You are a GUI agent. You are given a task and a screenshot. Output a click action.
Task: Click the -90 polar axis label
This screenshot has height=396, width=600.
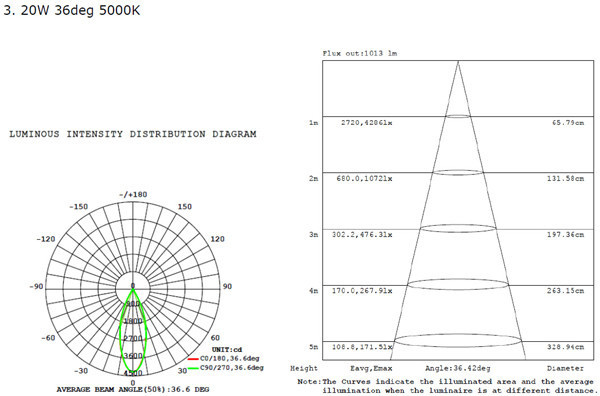tap(36, 287)
